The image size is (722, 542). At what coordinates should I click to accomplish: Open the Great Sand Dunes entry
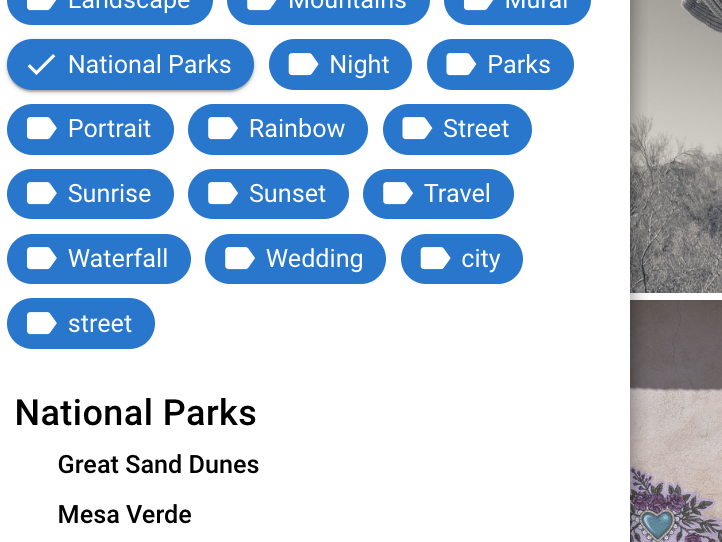tap(158, 465)
